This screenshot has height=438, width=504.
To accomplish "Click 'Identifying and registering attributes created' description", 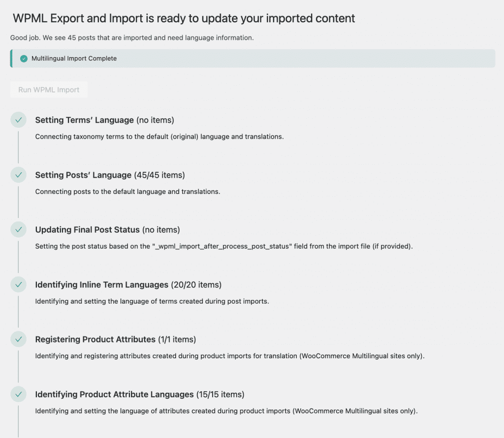I will [x=230, y=356].
